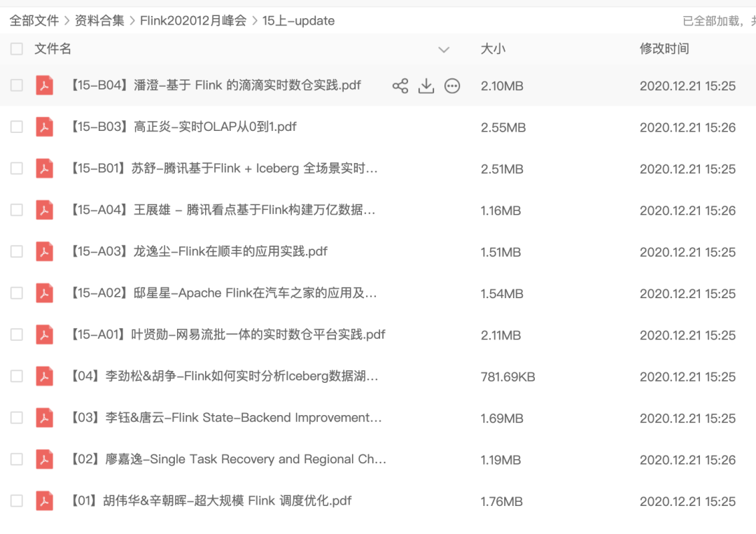Image resolution: width=756 pixels, height=534 pixels.
Task: Click PDF icon of 【03】李钰&唐云 file
Action: click(44, 417)
